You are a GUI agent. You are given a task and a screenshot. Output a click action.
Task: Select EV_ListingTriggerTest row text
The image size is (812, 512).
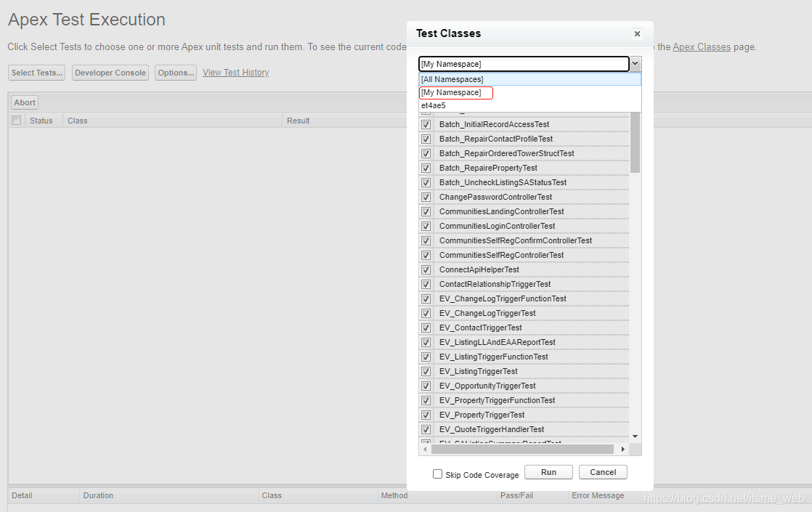[x=479, y=371]
